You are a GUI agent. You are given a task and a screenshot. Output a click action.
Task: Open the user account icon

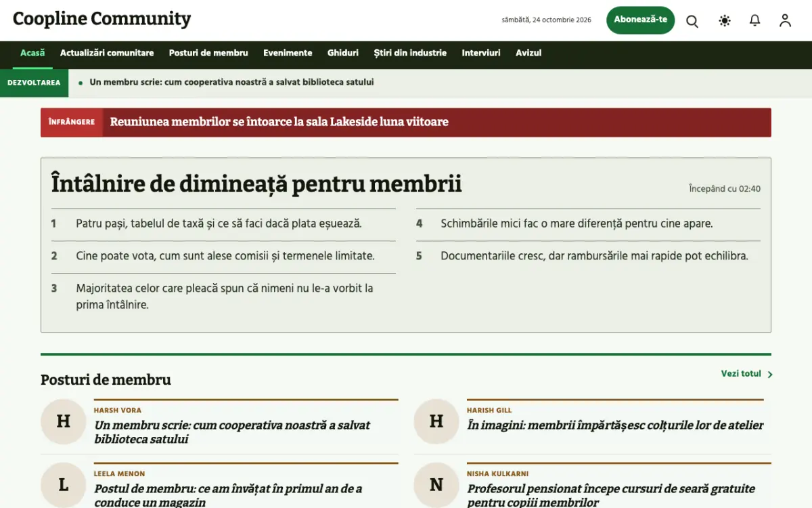[x=785, y=21]
